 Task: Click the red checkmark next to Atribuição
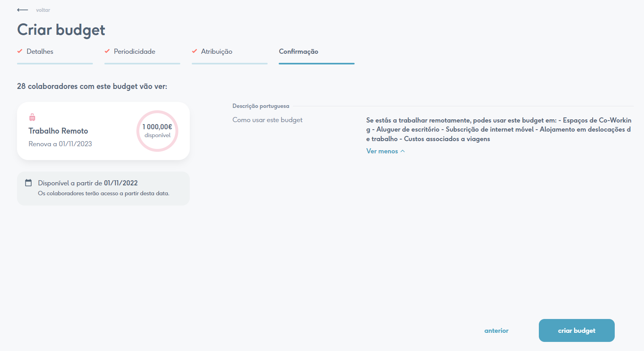195,51
